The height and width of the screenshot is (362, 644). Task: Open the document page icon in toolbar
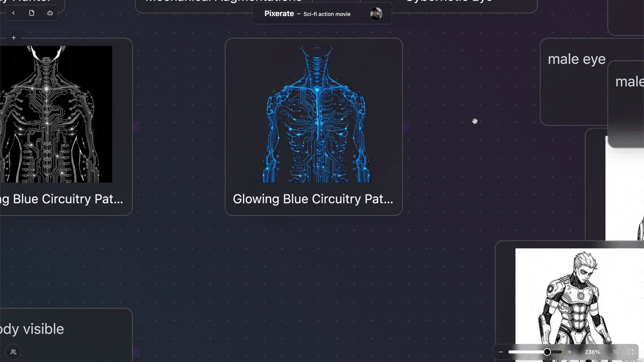point(32,13)
